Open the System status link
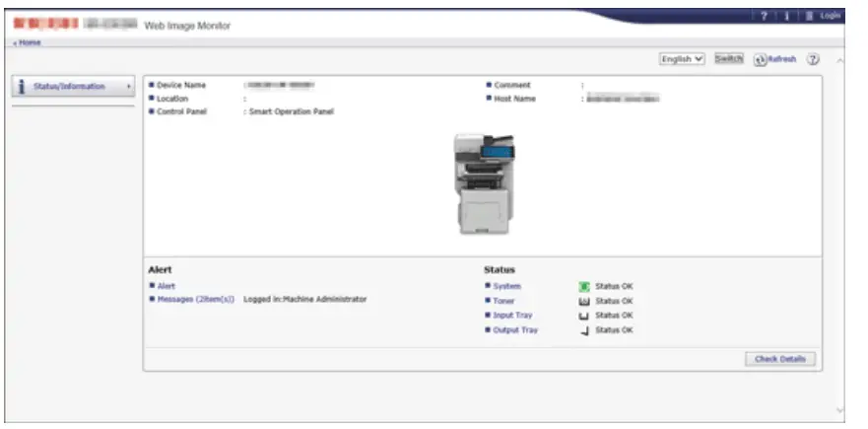Screen dimensions: 868x429 [x=507, y=287]
